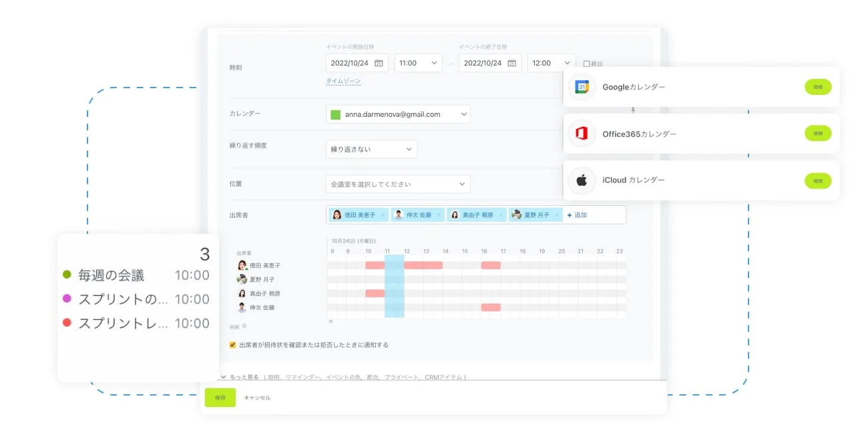868x441 pixels.
Task: Click 徳田 美恵子 avatar in schedule list
Action: 242,265
